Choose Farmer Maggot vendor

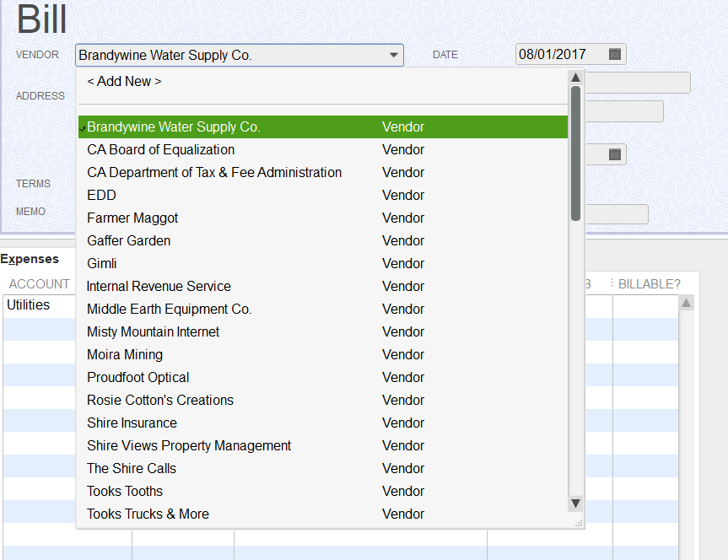click(x=323, y=218)
